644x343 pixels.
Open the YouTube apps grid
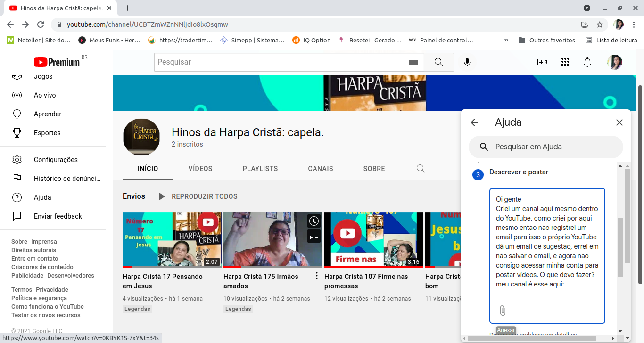coord(565,62)
